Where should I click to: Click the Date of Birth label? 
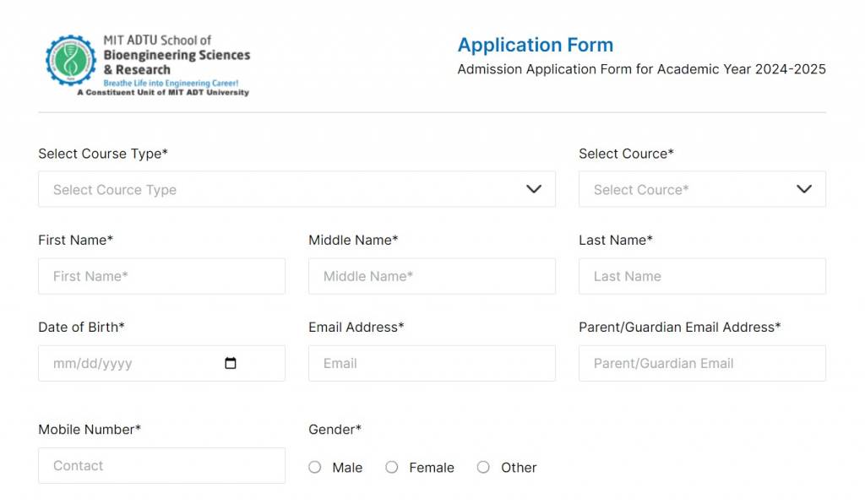click(81, 327)
